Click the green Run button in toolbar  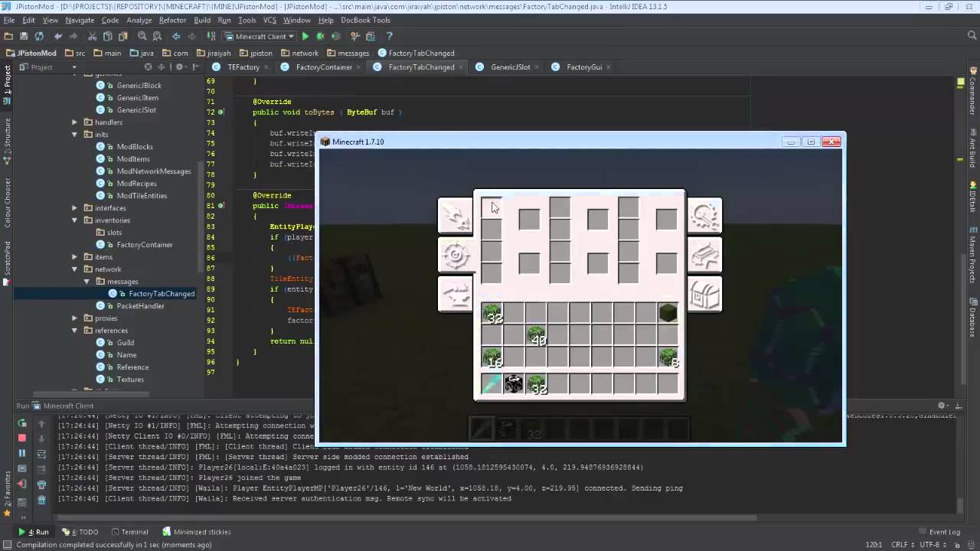pyautogui.click(x=305, y=36)
